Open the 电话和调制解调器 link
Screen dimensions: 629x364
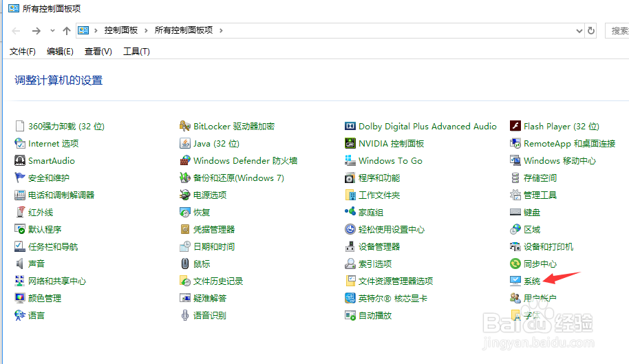click(61, 195)
